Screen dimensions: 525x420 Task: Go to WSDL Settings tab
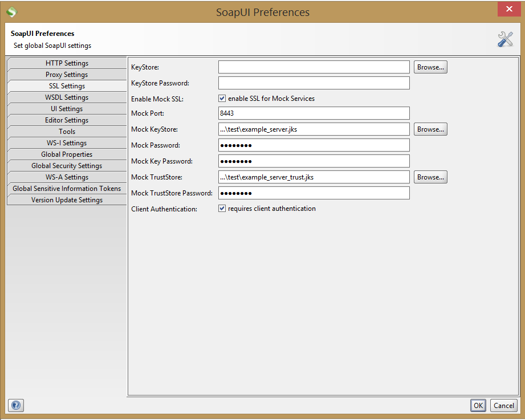pyautogui.click(x=67, y=97)
